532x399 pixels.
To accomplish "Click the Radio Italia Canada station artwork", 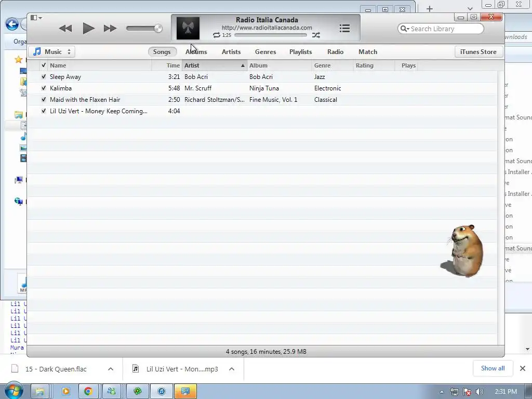I will pos(188,28).
